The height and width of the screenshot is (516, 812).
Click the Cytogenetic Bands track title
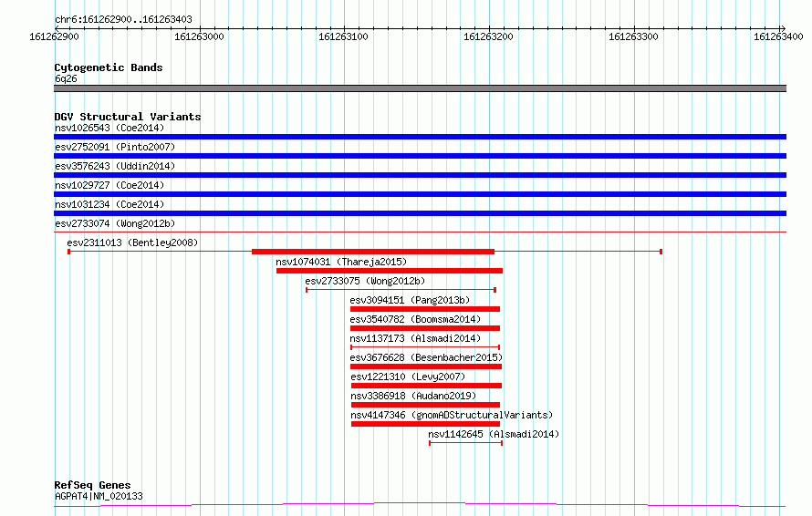(x=109, y=67)
